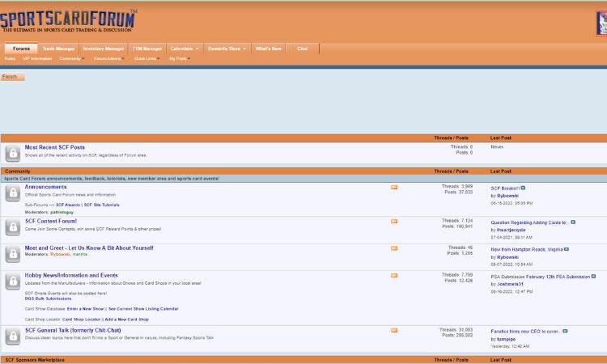Viewport: 607px width, 364px height.
Task: Open the SCF Contest Forum! link
Action: click(x=51, y=222)
